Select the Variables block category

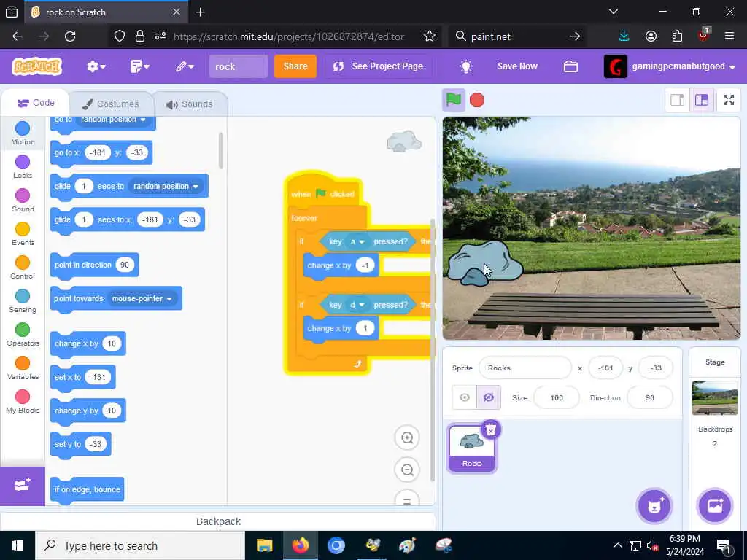click(x=23, y=368)
